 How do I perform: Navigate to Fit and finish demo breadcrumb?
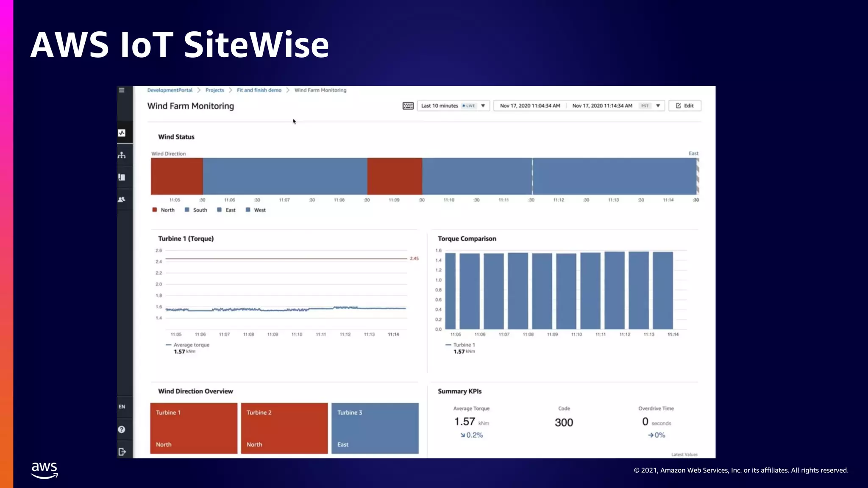[x=259, y=90]
